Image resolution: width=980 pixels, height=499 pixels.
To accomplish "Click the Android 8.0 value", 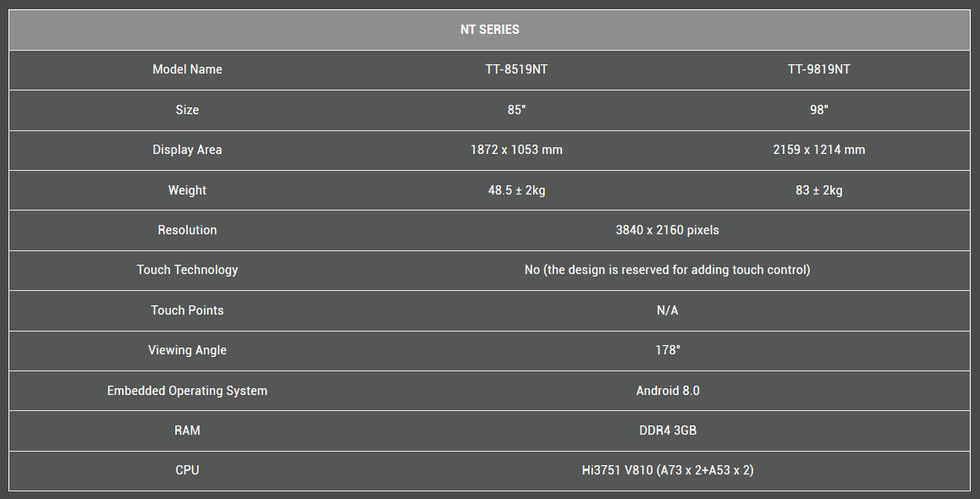I will (667, 391).
